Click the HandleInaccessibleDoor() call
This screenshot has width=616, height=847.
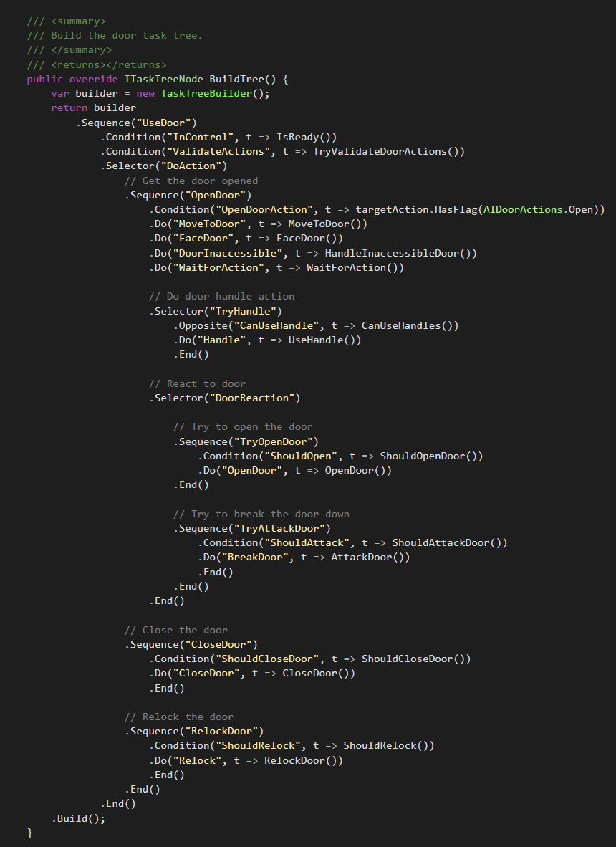(400, 254)
